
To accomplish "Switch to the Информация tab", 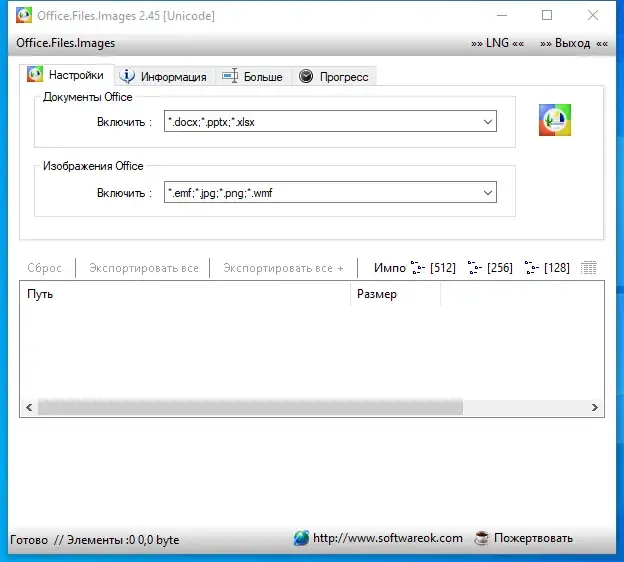I will [165, 76].
